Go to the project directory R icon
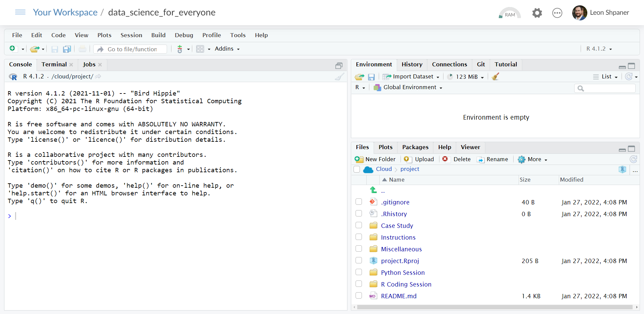This screenshot has height=314, width=644. (x=622, y=169)
